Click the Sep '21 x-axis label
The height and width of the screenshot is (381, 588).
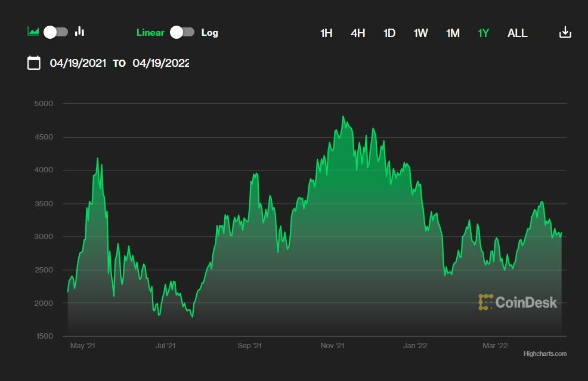[249, 346]
